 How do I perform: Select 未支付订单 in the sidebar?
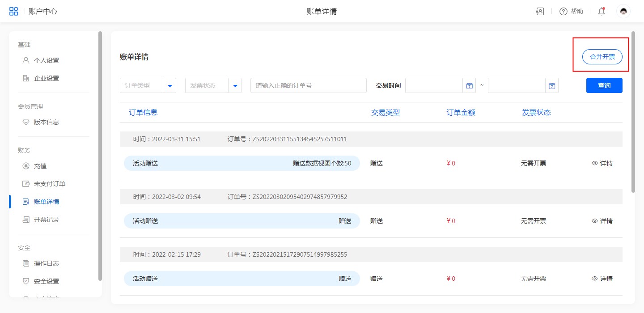pos(49,184)
